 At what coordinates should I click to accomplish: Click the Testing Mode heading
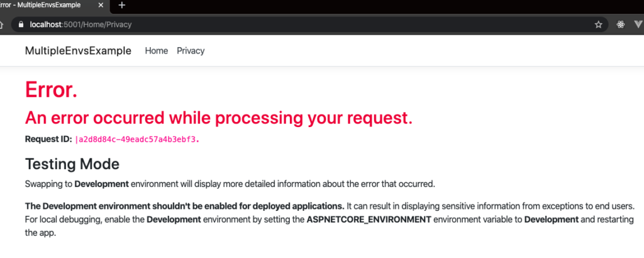(72, 164)
